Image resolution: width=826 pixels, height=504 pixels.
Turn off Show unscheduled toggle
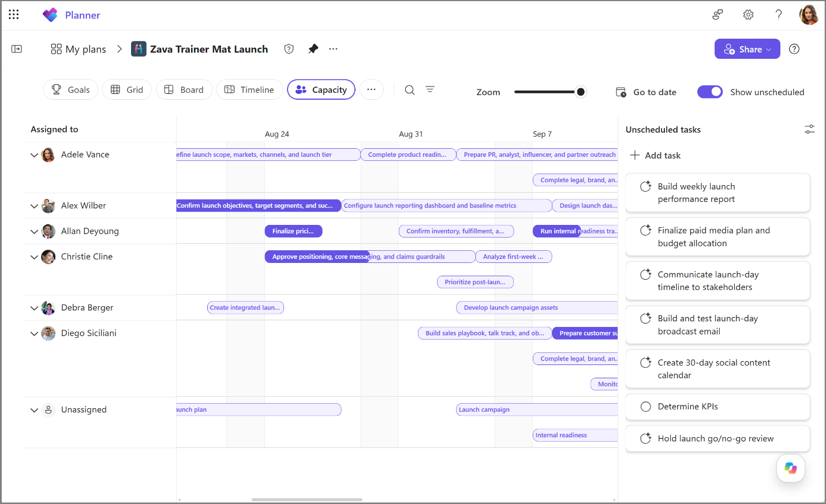click(x=710, y=92)
